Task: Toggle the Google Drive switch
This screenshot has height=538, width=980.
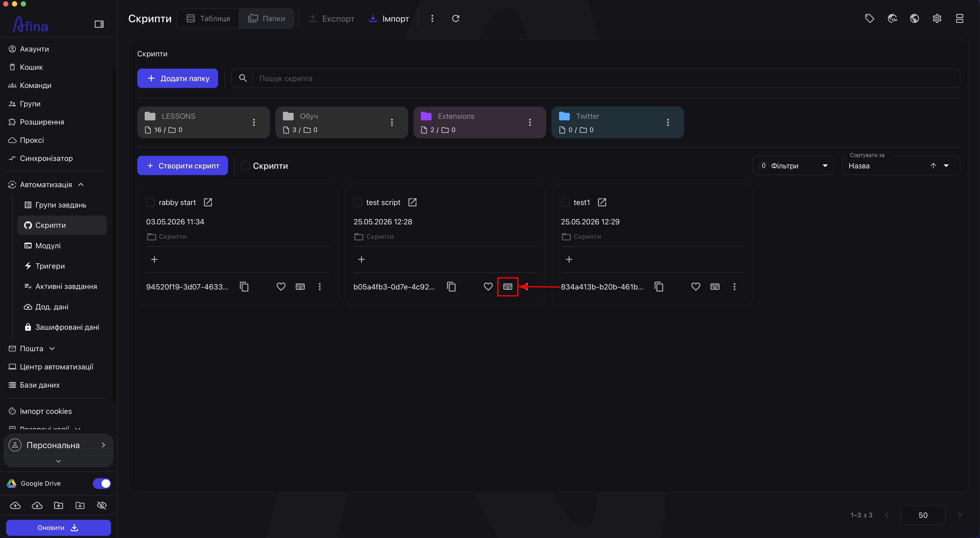Action: (x=102, y=483)
